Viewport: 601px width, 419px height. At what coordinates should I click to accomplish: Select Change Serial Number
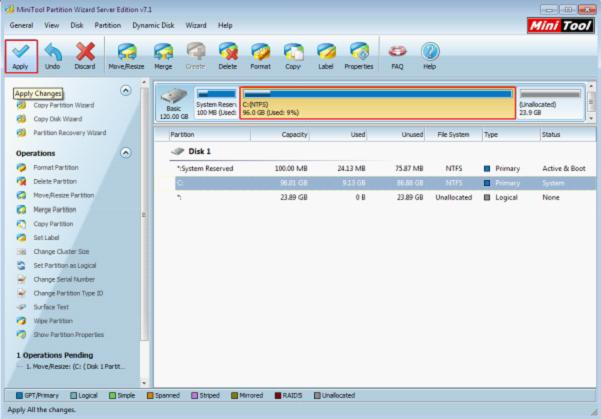(x=56, y=279)
